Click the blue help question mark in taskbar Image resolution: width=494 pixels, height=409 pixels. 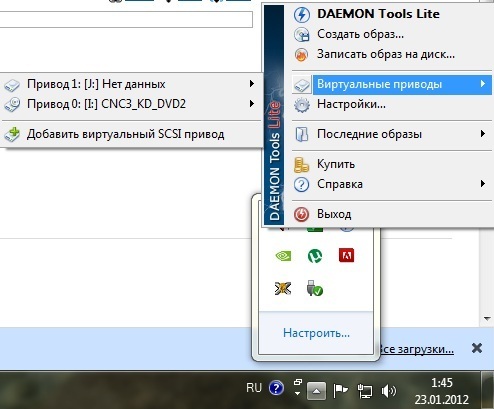(x=276, y=388)
